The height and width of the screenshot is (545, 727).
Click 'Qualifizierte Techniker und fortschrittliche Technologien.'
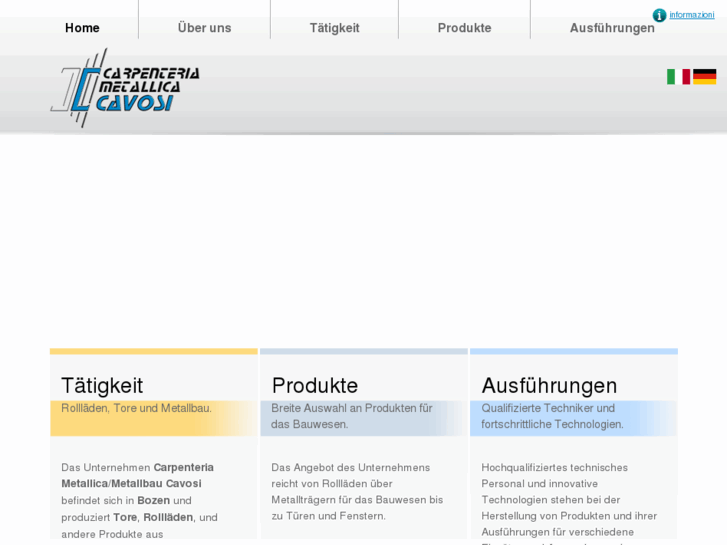pos(552,416)
